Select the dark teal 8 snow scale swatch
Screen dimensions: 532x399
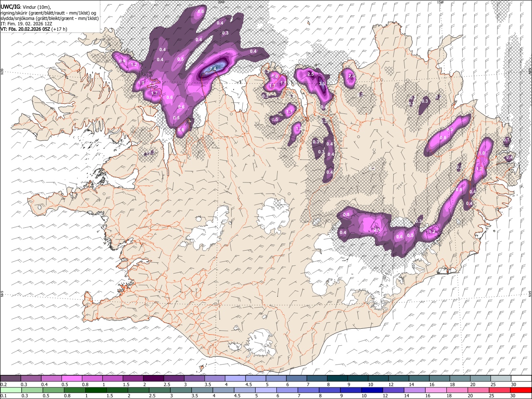coord(337,379)
